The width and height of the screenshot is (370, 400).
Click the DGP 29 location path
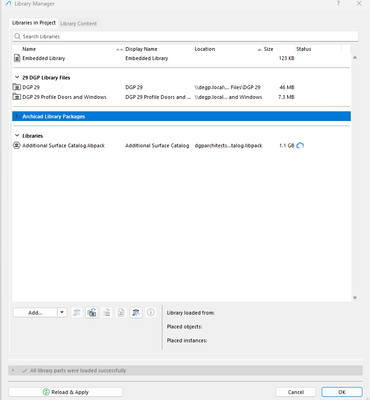pyautogui.click(x=227, y=87)
